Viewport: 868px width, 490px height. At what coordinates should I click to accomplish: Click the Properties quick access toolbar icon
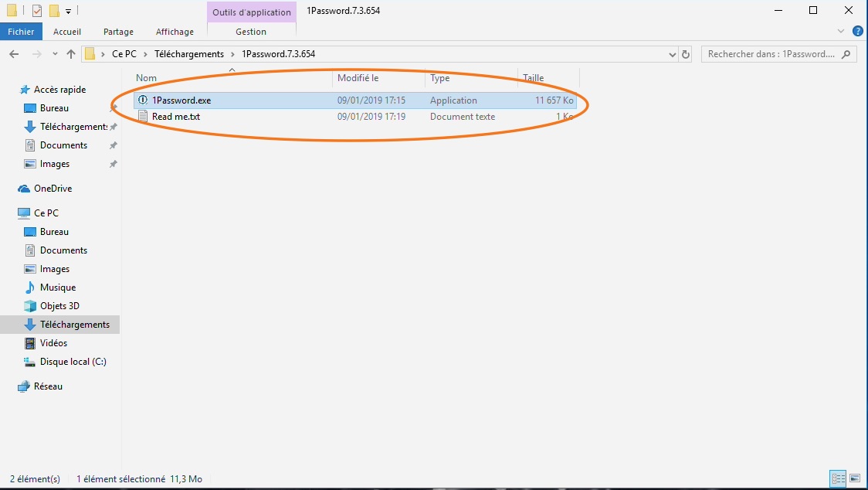[x=37, y=11]
